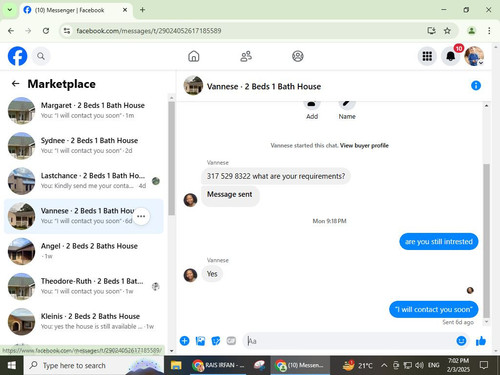The width and height of the screenshot is (500, 375).
Task: Click the volume icon in system tray
Action: [419, 366]
